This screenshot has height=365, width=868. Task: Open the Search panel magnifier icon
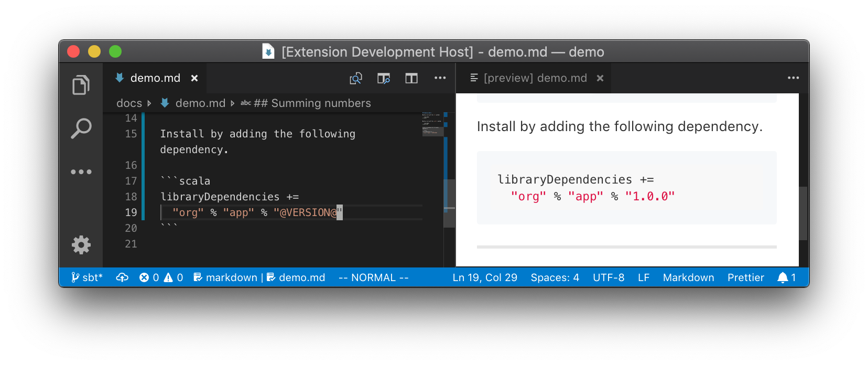[81, 128]
